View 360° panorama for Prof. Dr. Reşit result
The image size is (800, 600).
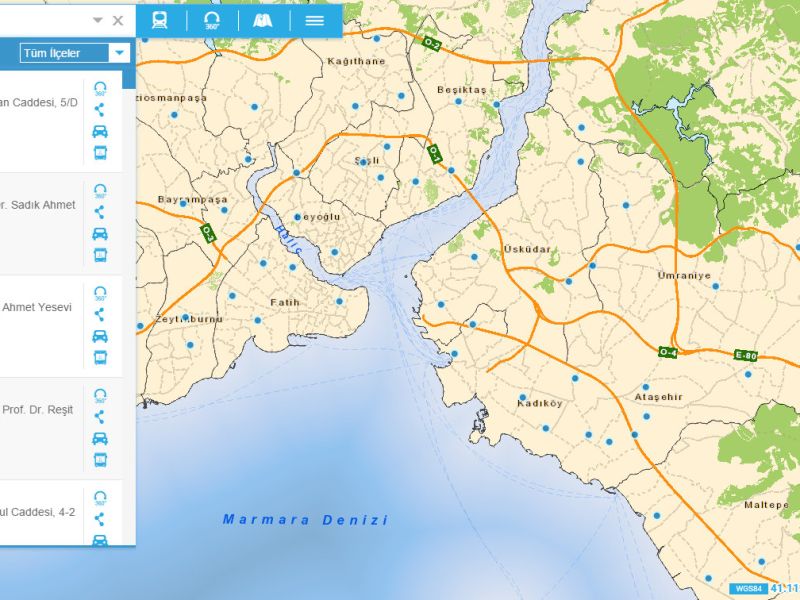coord(100,395)
